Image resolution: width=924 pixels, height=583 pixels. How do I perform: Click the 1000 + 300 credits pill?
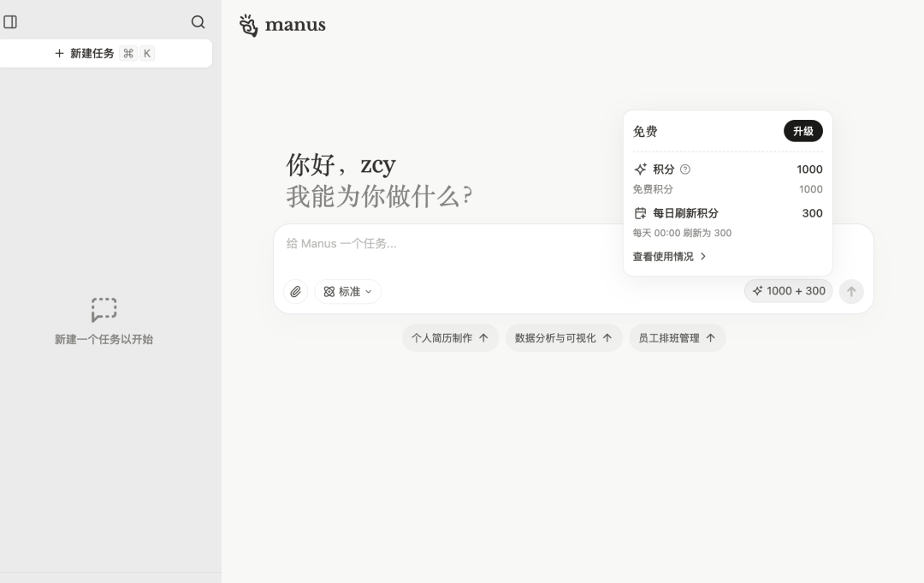pyautogui.click(x=789, y=290)
